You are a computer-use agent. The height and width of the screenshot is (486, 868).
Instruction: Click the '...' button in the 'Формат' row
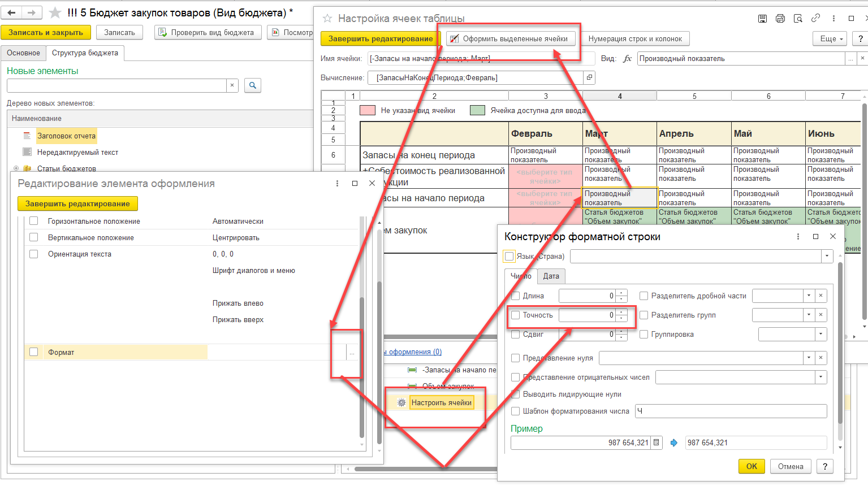click(x=352, y=353)
